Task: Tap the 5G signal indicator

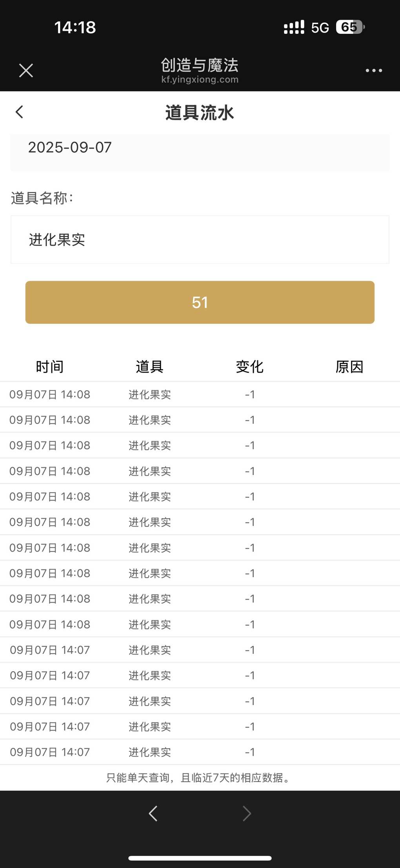Action: (x=320, y=27)
